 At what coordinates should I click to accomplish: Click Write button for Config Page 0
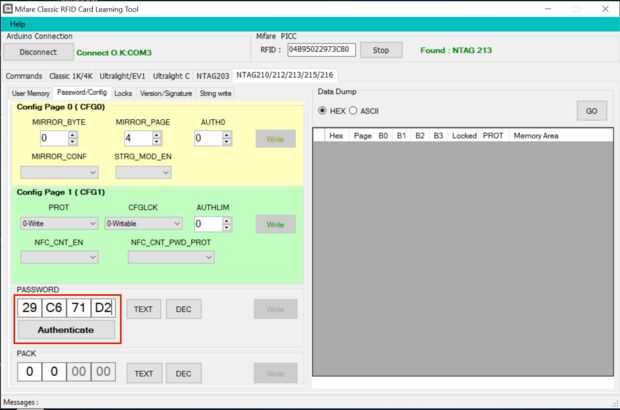coord(276,139)
